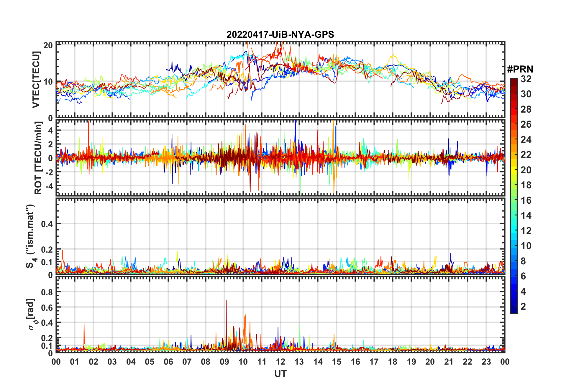Click x-axis tick label 18
Screen dimensions: 561x392
(x=393, y=362)
